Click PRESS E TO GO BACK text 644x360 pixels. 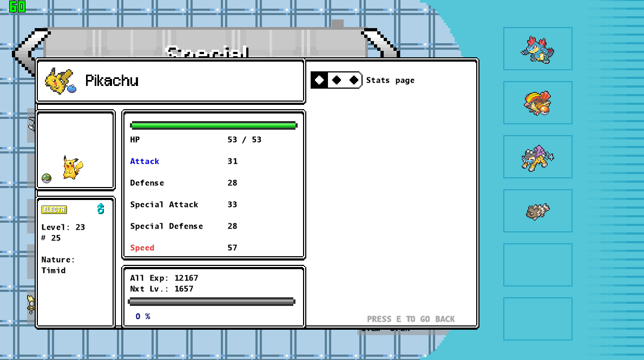point(411,319)
